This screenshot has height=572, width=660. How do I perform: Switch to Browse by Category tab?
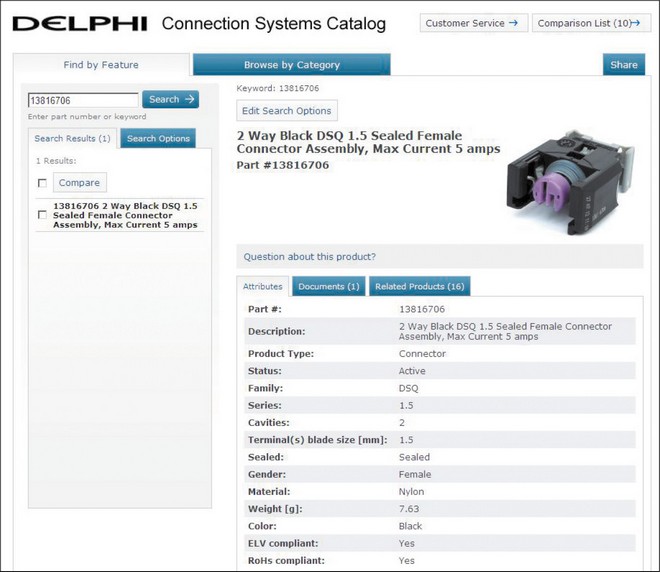291,65
